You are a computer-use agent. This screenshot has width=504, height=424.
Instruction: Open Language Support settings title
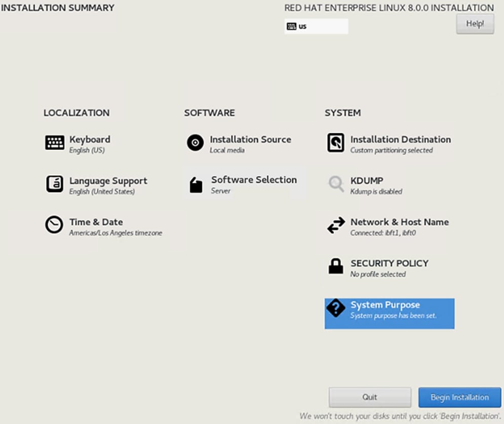pos(108,181)
